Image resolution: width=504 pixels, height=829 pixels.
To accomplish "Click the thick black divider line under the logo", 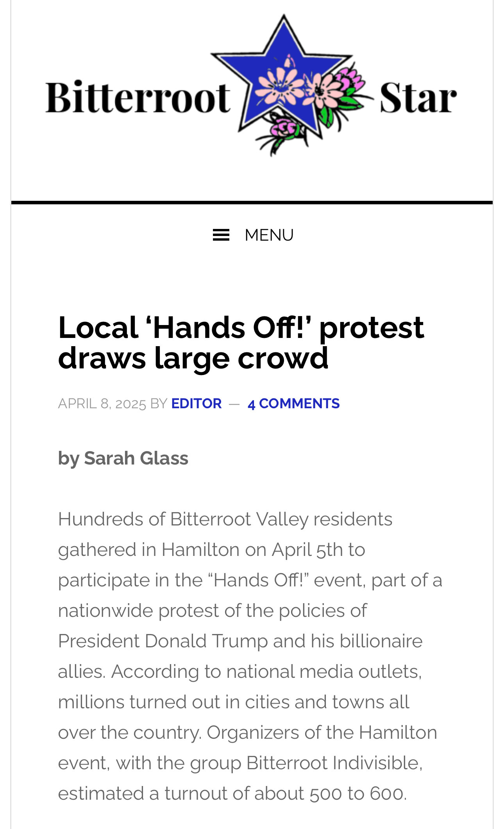I will point(252,202).
